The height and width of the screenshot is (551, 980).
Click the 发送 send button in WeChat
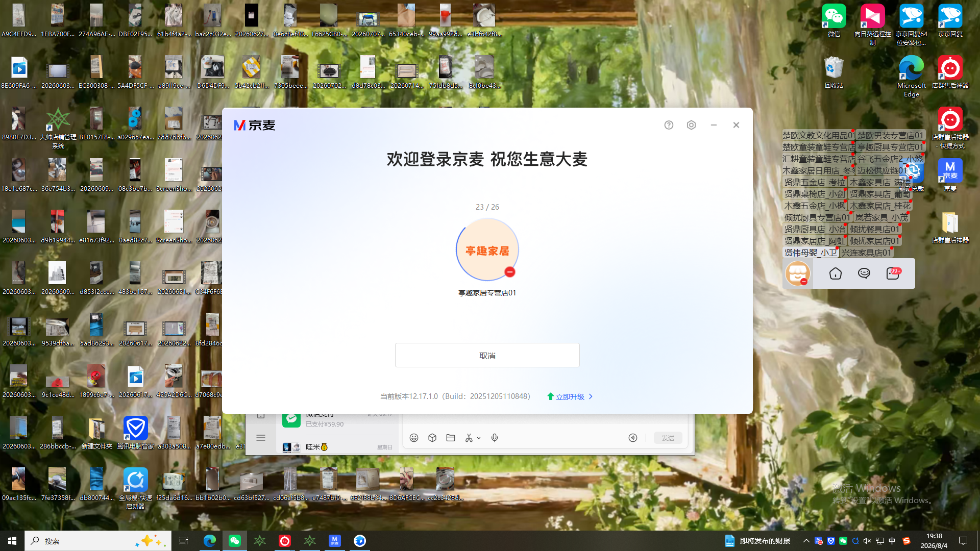[x=668, y=438]
